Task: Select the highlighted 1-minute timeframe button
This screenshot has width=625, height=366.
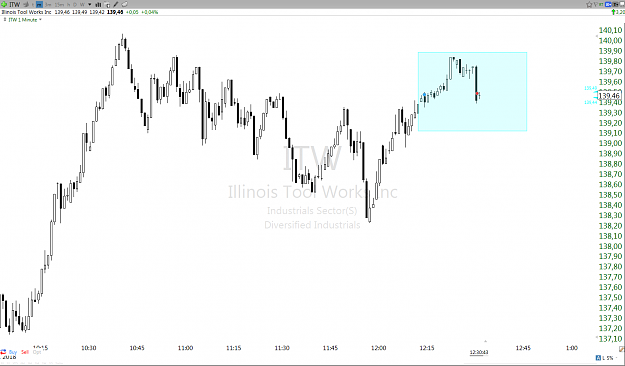Action: click(39, 4)
